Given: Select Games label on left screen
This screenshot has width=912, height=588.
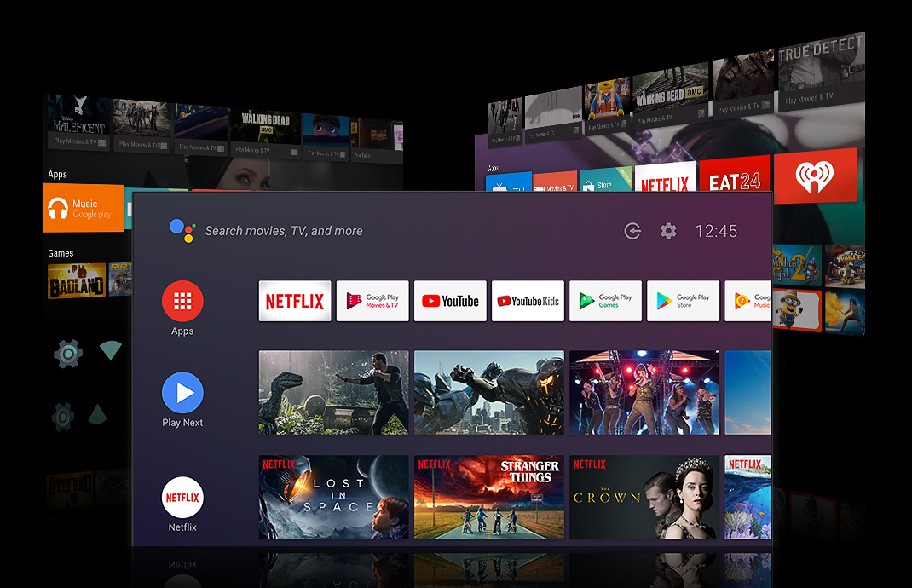Looking at the screenshot, I should pos(61,253).
